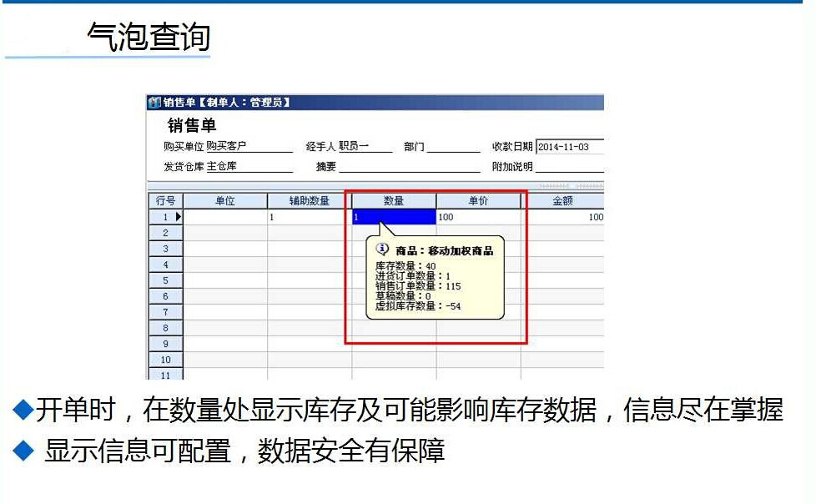The width and height of the screenshot is (816, 504).
Task: Click the 辅助数量 column header
Action: click(x=309, y=201)
